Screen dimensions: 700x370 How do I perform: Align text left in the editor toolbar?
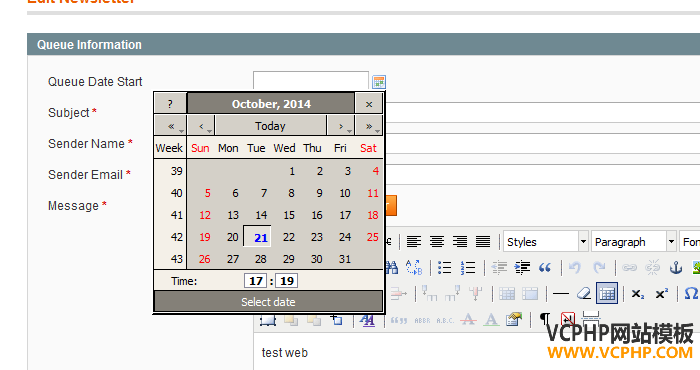coord(414,242)
